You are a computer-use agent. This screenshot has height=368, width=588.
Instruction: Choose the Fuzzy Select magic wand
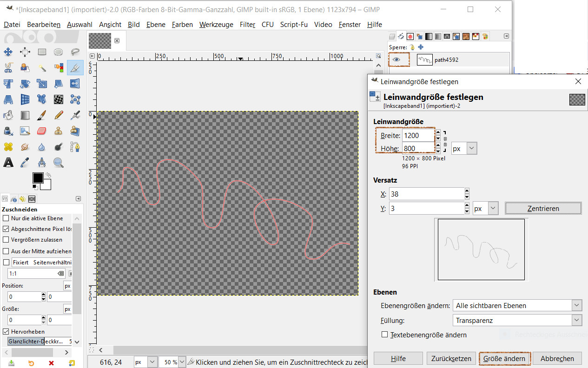tap(42, 68)
